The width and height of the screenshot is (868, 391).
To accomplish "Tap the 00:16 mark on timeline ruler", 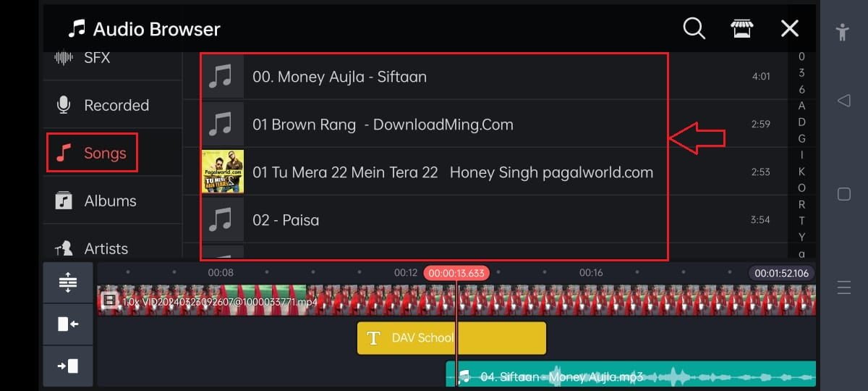I will click(x=591, y=273).
